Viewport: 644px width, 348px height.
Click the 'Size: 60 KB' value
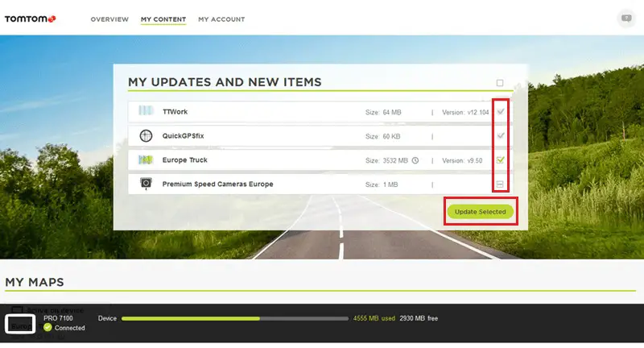pos(383,136)
